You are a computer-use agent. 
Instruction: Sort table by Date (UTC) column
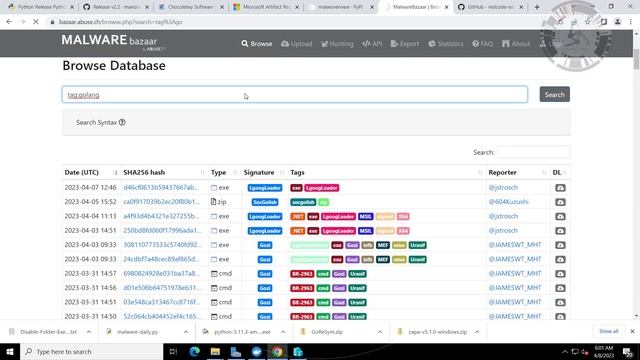[91, 173]
